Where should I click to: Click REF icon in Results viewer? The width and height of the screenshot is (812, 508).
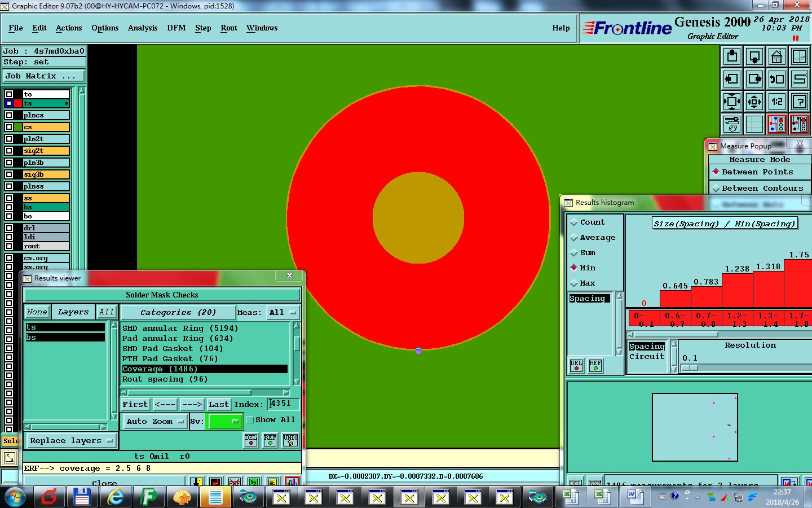pos(270,440)
